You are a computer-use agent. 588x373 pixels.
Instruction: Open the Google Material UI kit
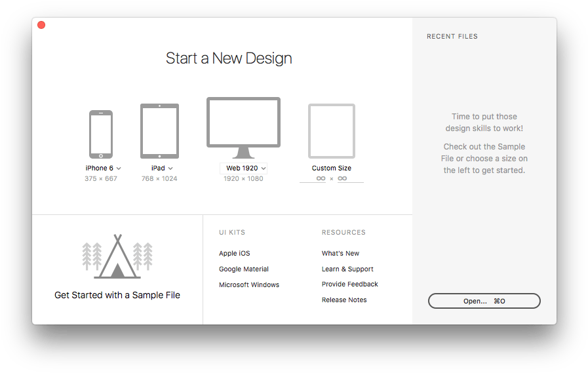(x=244, y=269)
